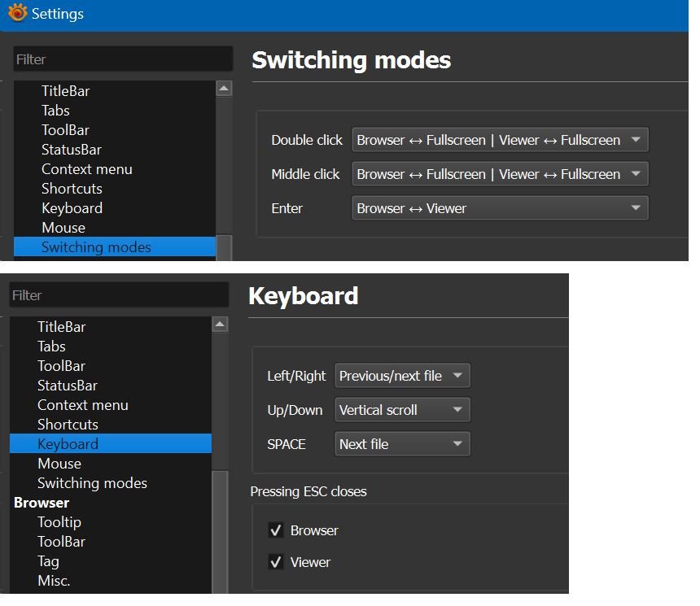The width and height of the screenshot is (700, 606).
Task: Open the Left/Right key behavior dropdown
Action: pos(402,376)
